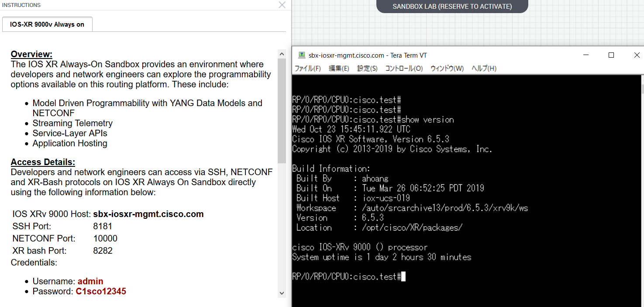Click the Access Details heading
Screen dimensions: 644x307
coord(43,162)
